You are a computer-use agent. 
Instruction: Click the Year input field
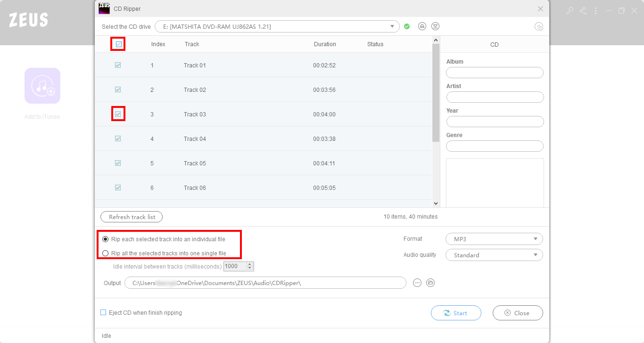click(x=495, y=122)
